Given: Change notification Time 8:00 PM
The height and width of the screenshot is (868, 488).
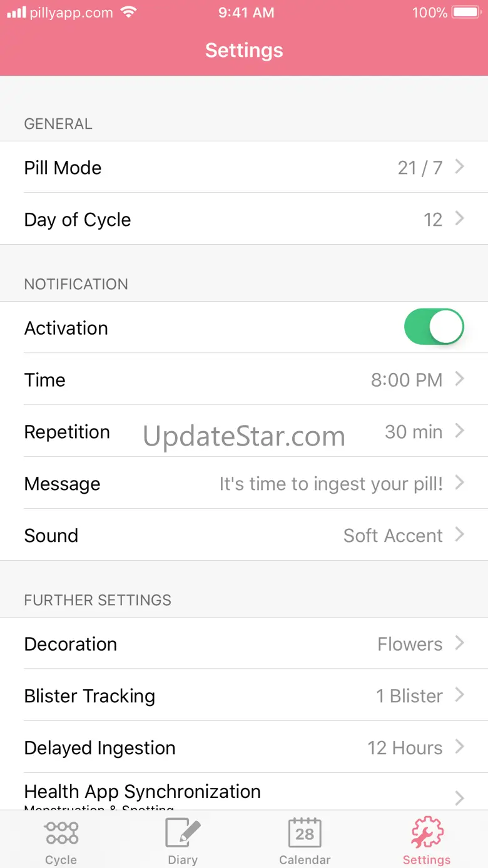Looking at the screenshot, I should click(407, 380).
